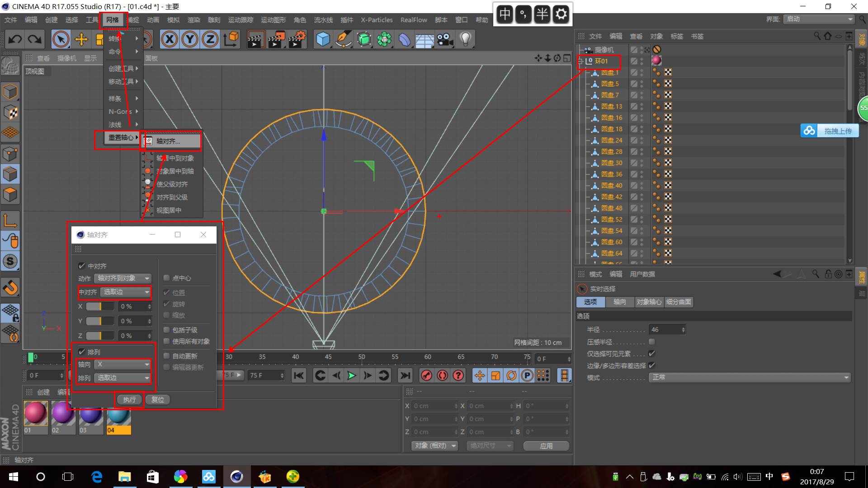Screen dimensions: 868x488
Task: Open the 模式 正常 dropdown
Action: (x=749, y=377)
